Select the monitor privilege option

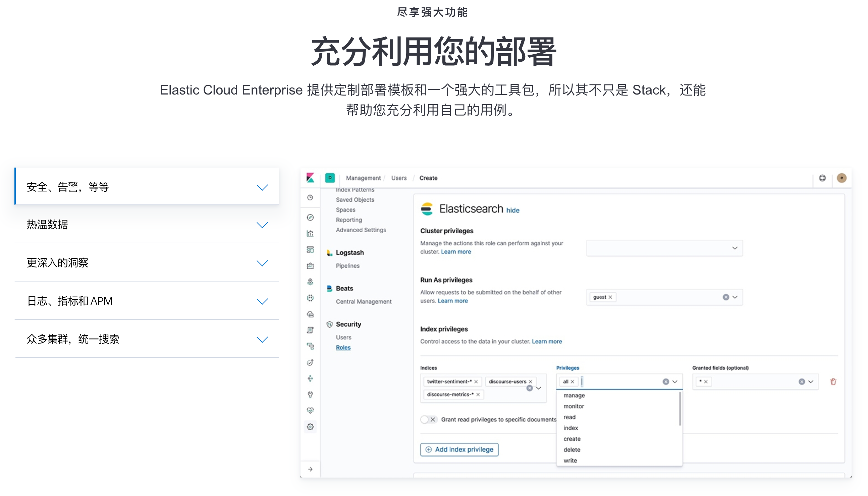(x=574, y=407)
